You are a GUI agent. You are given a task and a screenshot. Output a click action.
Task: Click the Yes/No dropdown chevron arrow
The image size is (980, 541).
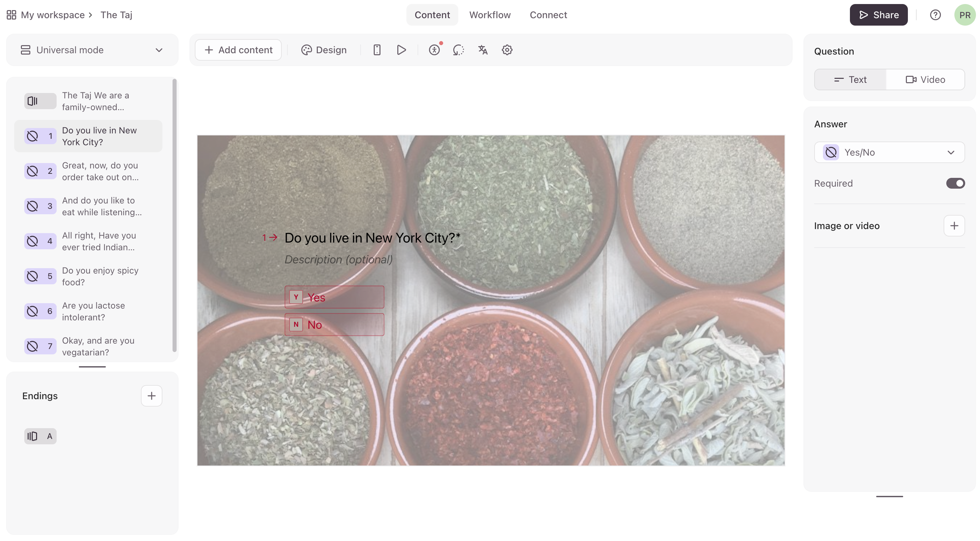(951, 153)
